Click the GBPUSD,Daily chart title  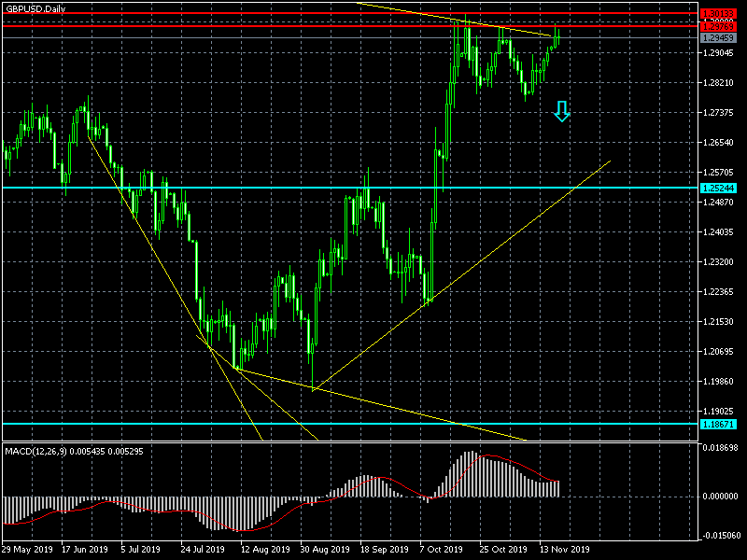(35, 8)
